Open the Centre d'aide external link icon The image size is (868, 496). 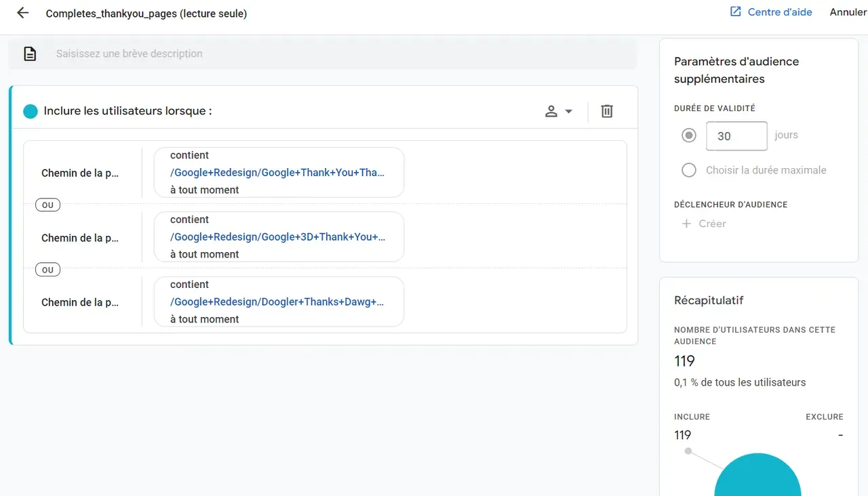735,12
